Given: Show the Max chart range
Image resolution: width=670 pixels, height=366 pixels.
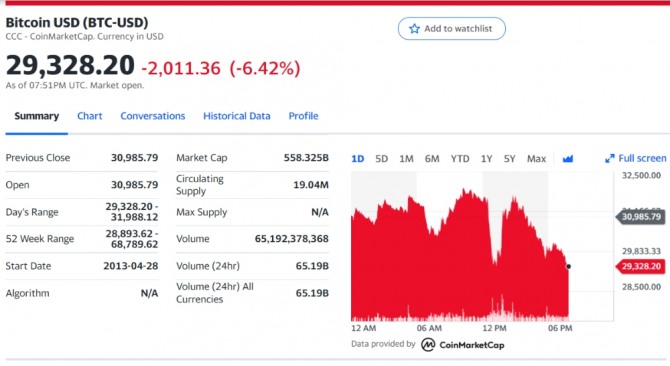Looking at the screenshot, I should [x=536, y=159].
